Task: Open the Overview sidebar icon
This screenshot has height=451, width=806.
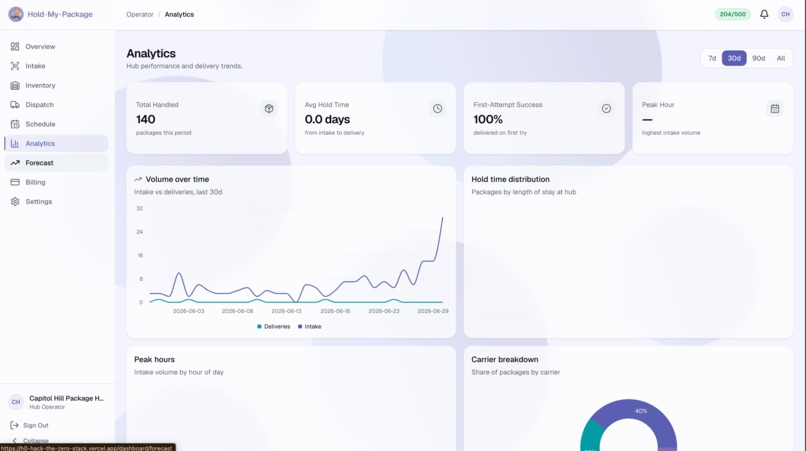Action: (x=15, y=46)
